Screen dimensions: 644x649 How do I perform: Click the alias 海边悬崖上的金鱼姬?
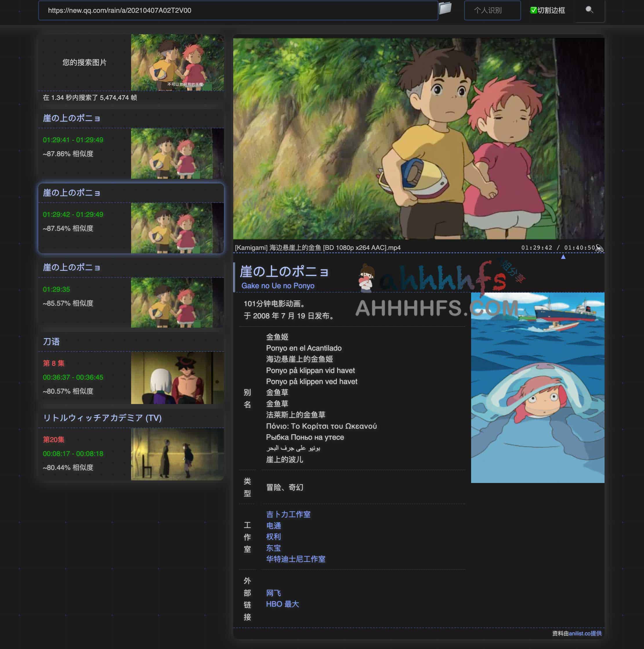click(x=299, y=359)
